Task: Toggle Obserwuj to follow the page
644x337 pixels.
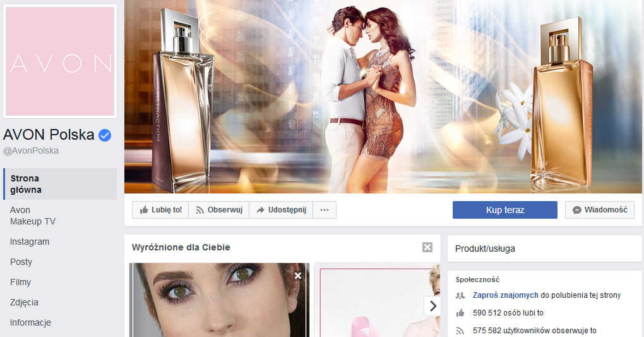Action: [x=218, y=210]
